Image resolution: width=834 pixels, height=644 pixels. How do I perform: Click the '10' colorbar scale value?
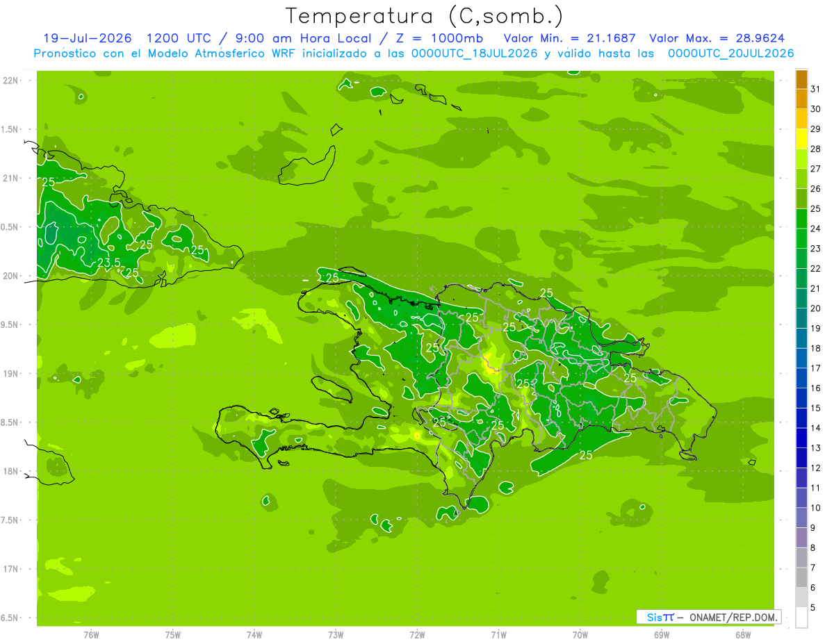point(815,508)
